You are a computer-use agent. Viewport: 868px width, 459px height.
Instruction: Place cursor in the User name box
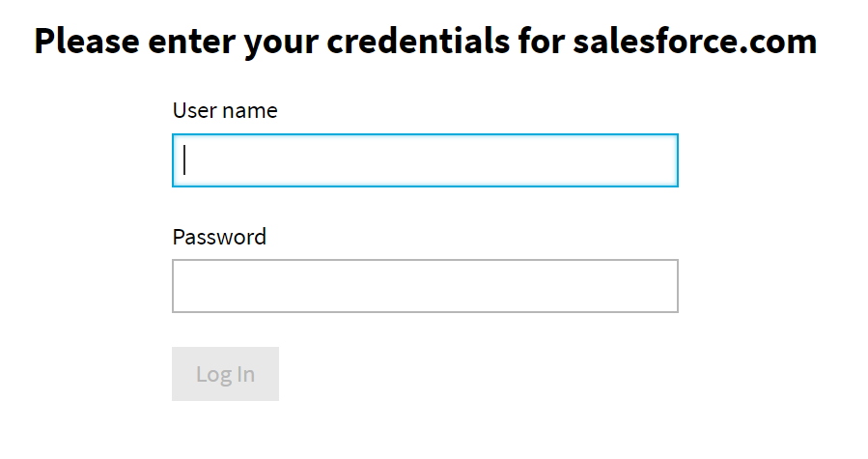click(x=425, y=160)
